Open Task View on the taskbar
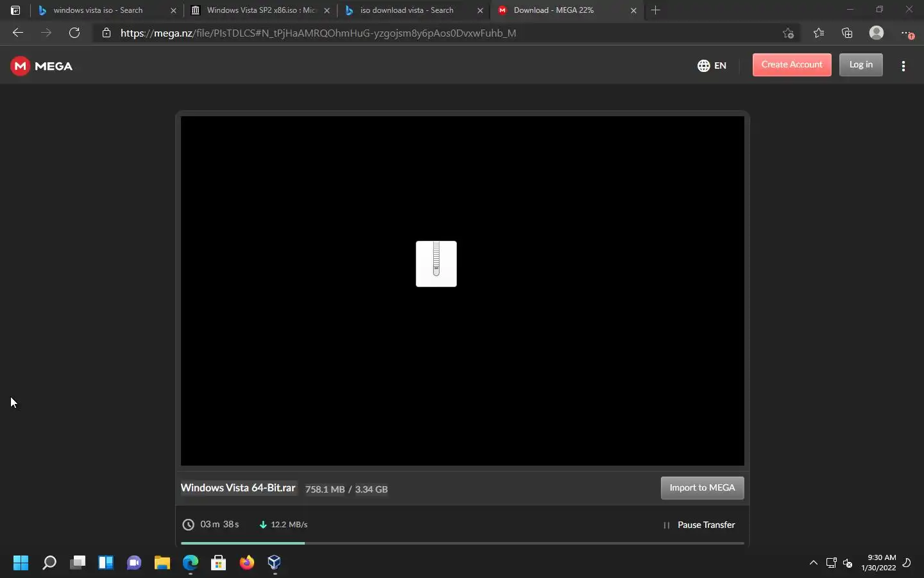924x578 pixels. pos(78,563)
